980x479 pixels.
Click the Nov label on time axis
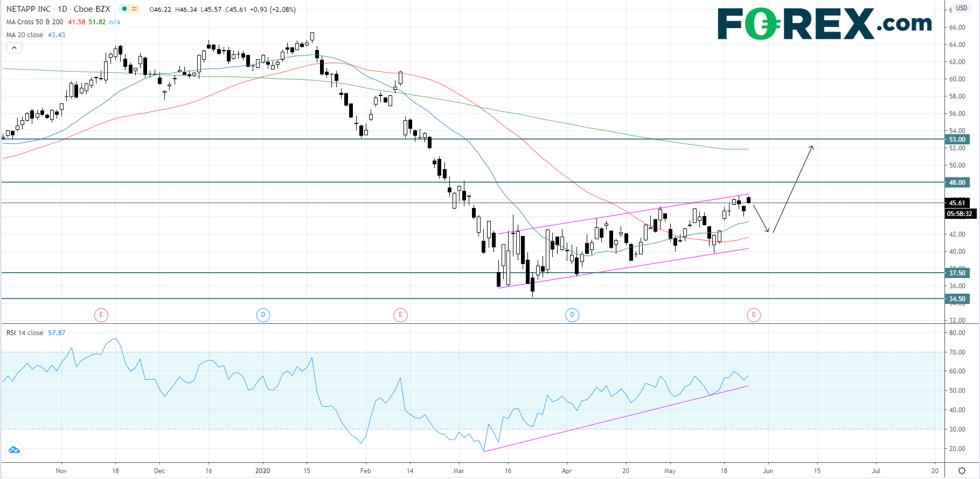pos(61,471)
